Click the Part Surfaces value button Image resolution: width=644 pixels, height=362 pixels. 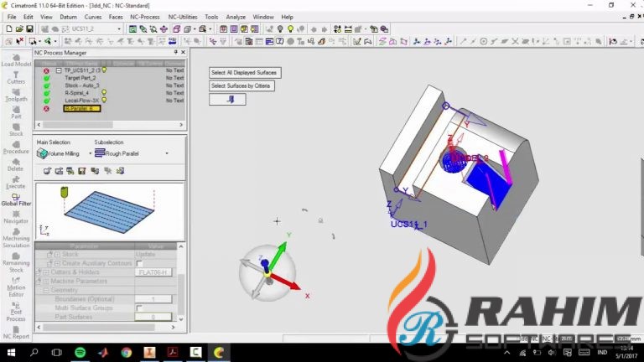coord(153,317)
